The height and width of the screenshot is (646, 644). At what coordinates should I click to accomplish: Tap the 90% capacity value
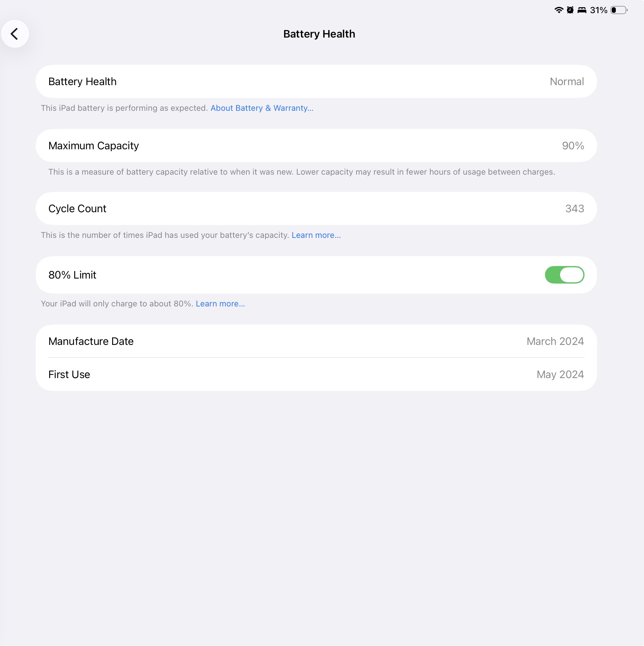573,146
